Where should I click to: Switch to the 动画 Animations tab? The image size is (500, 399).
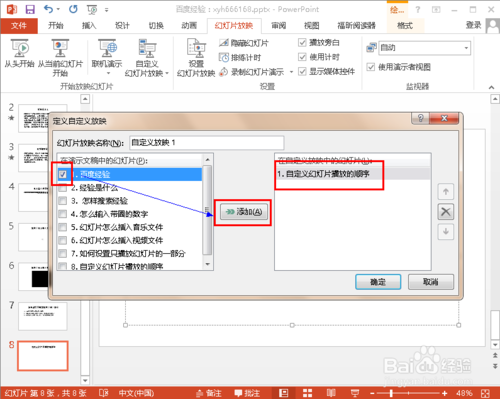(189, 26)
